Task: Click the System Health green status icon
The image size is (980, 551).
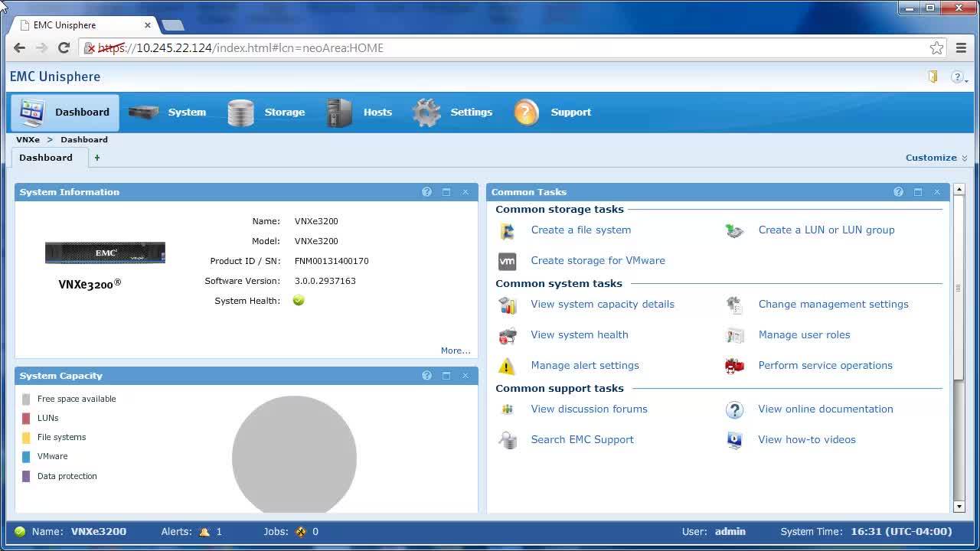Action: (299, 301)
